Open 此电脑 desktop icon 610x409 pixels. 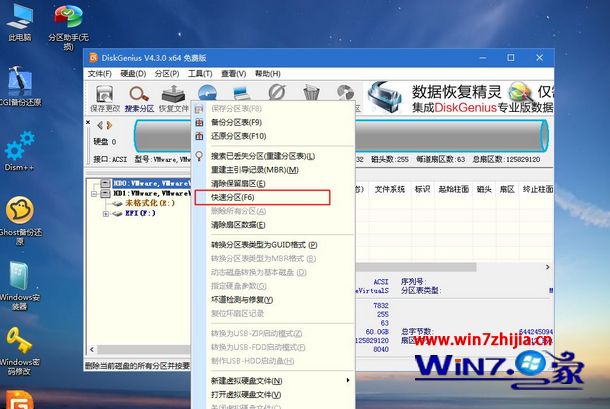click(x=19, y=22)
